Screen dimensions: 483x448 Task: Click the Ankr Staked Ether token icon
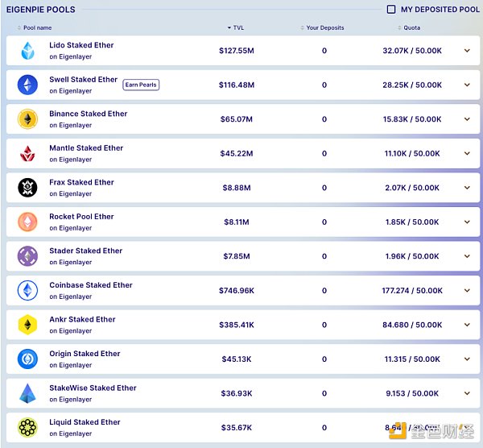27,325
